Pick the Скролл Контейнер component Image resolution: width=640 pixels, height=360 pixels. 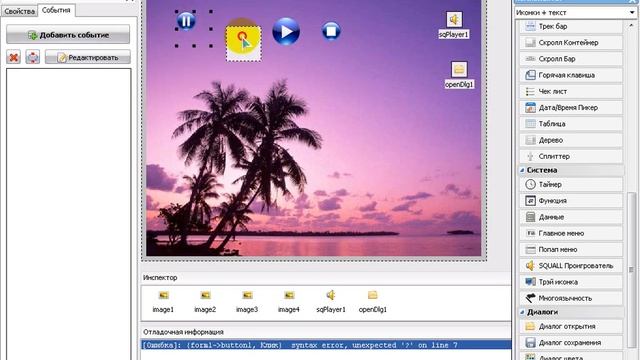(571, 42)
